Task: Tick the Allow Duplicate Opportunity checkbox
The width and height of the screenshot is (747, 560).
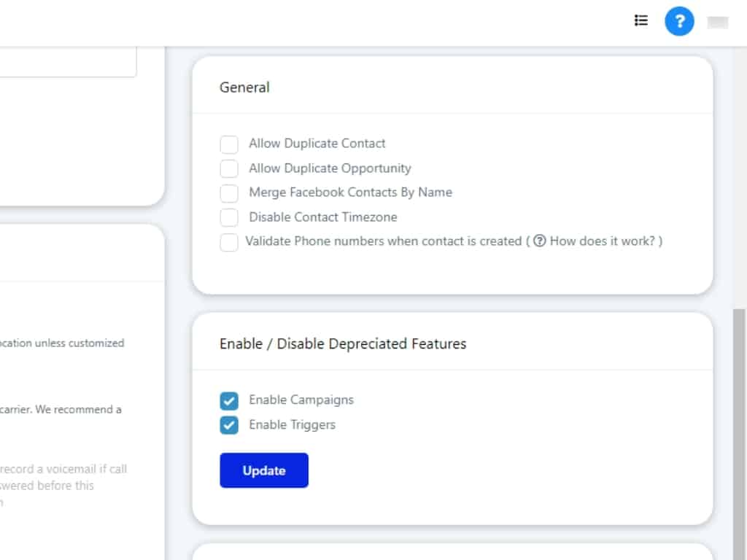Action: (229, 168)
